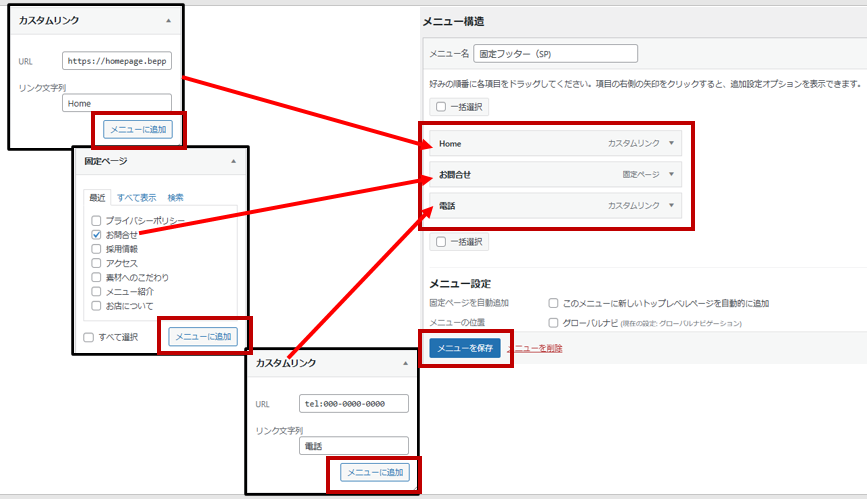Click the メニューを削除 link
867x499 pixels.
click(x=535, y=348)
